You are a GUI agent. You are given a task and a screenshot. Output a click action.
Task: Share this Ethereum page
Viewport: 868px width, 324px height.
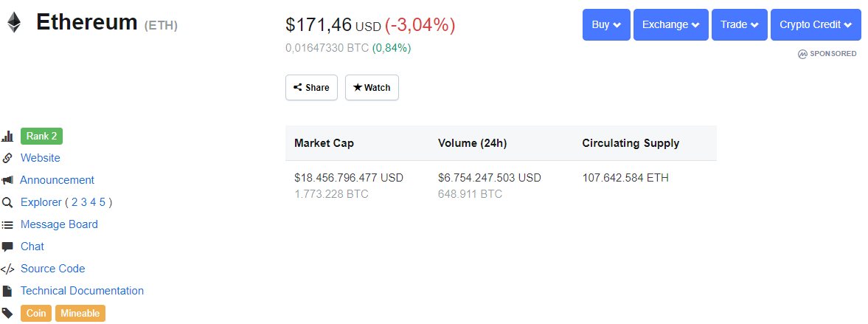(x=311, y=88)
